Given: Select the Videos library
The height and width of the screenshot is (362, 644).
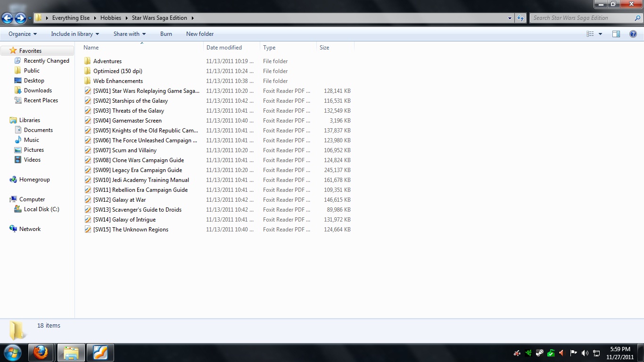Looking at the screenshot, I should 32,160.
